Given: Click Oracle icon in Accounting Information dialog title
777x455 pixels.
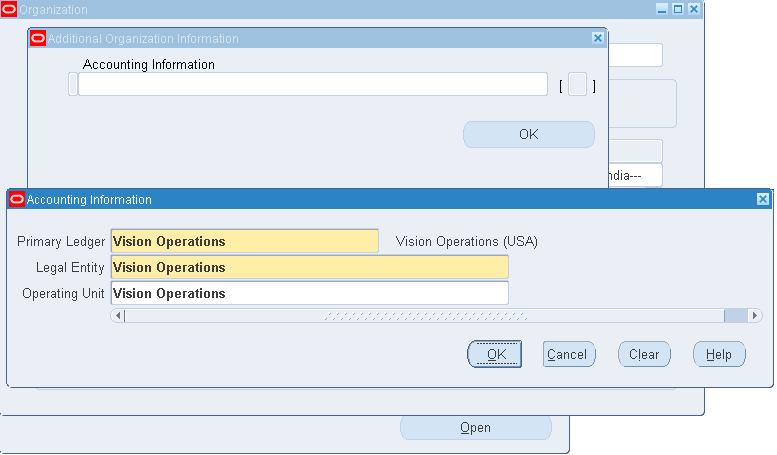Looking at the screenshot, I should 16,200.
